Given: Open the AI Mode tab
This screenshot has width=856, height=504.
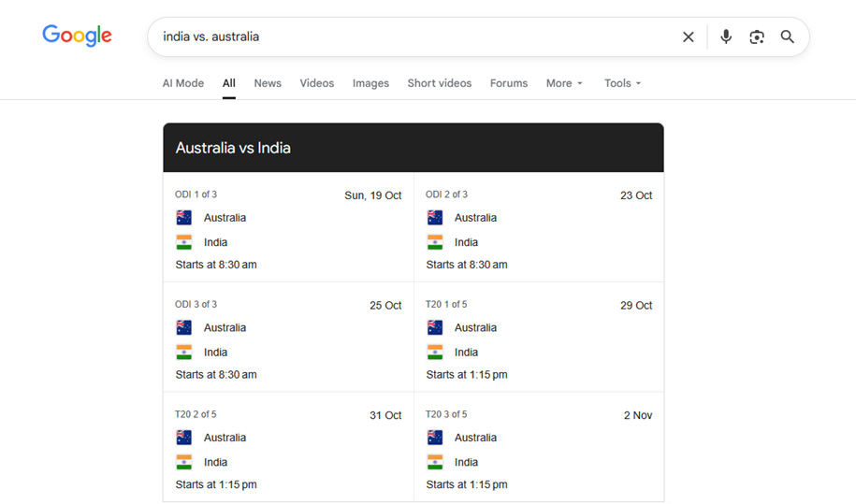Looking at the screenshot, I should coord(183,83).
